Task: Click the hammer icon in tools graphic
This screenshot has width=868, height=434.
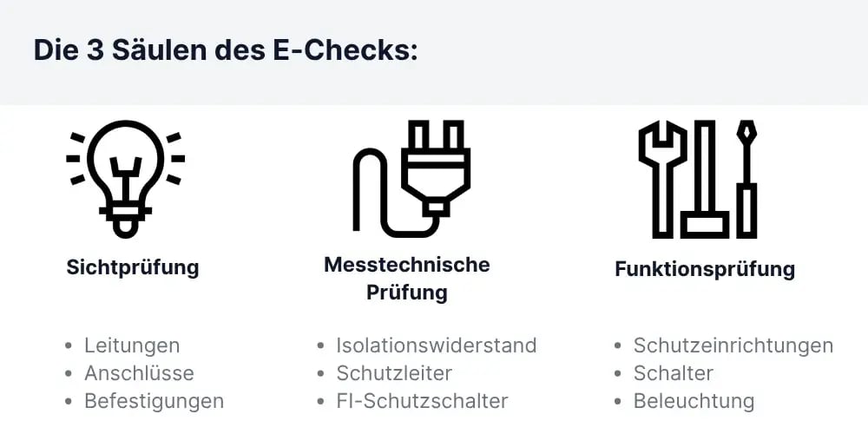Action: (x=705, y=179)
